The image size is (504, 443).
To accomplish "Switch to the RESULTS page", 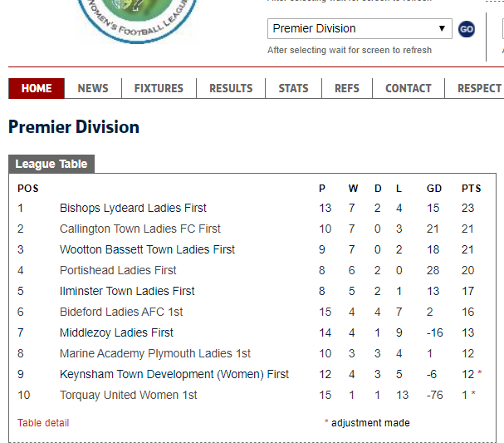I will [x=231, y=88].
